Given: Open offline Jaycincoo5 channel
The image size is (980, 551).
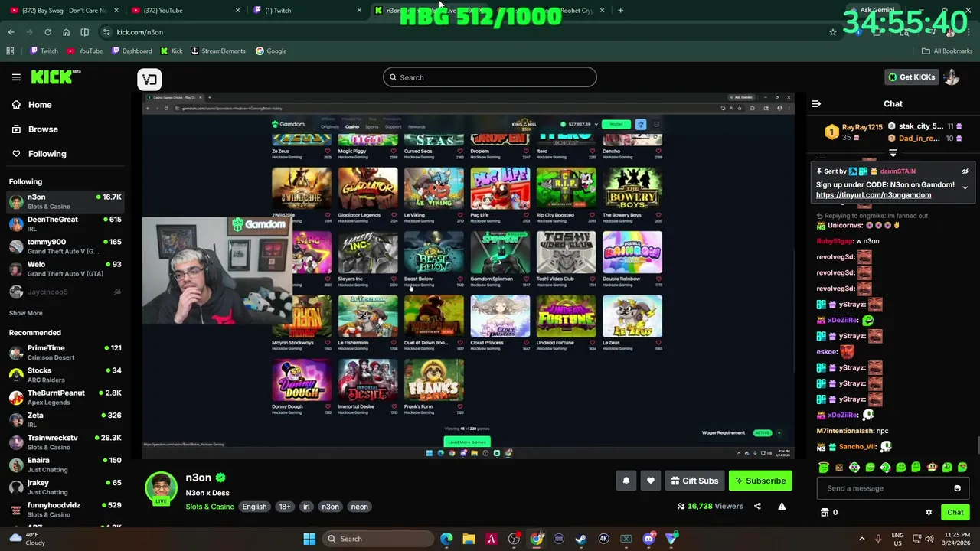Looking at the screenshot, I should (x=65, y=292).
